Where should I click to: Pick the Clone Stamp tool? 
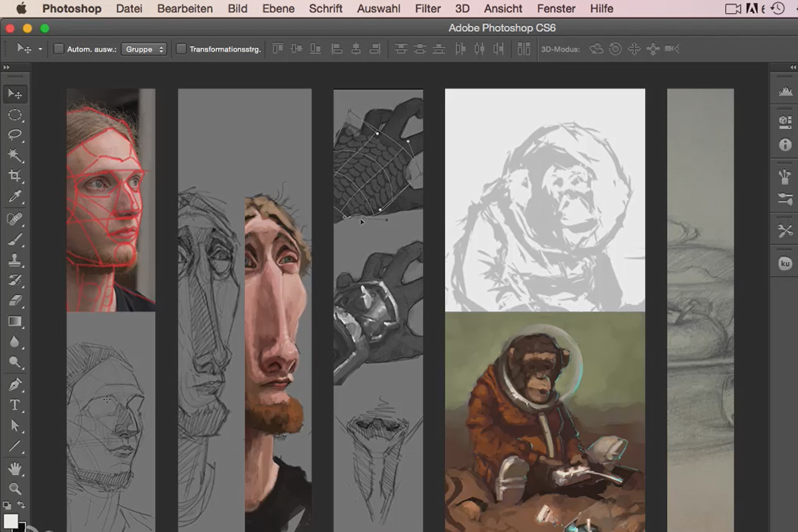(x=16, y=259)
